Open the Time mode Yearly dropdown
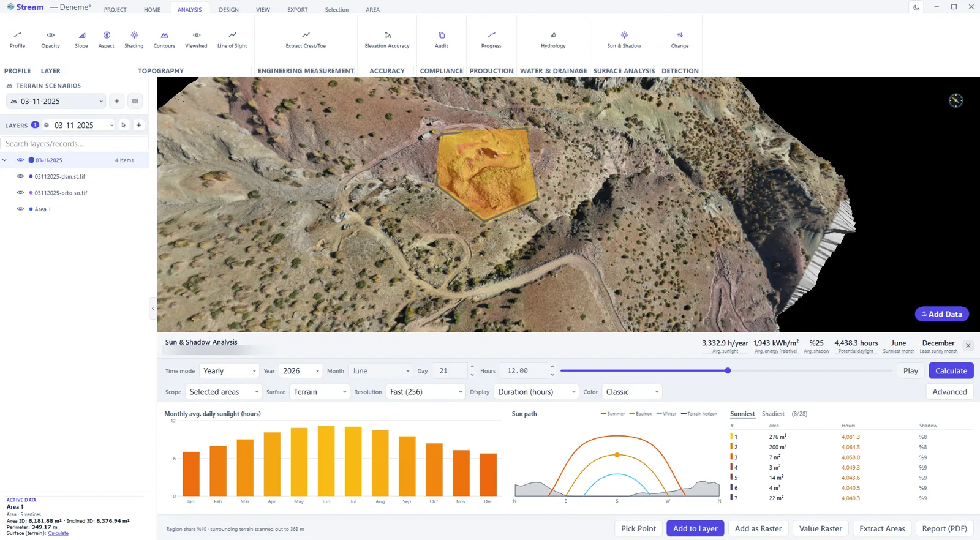Viewport: 980px width, 540px height. (x=230, y=371)
